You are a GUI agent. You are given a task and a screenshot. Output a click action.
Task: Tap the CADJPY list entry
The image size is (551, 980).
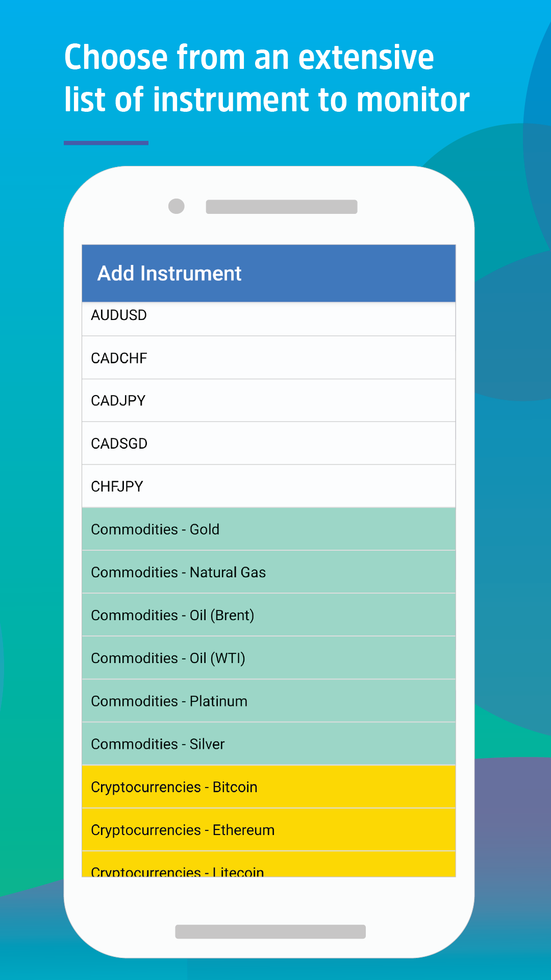[x=268, y=401]
